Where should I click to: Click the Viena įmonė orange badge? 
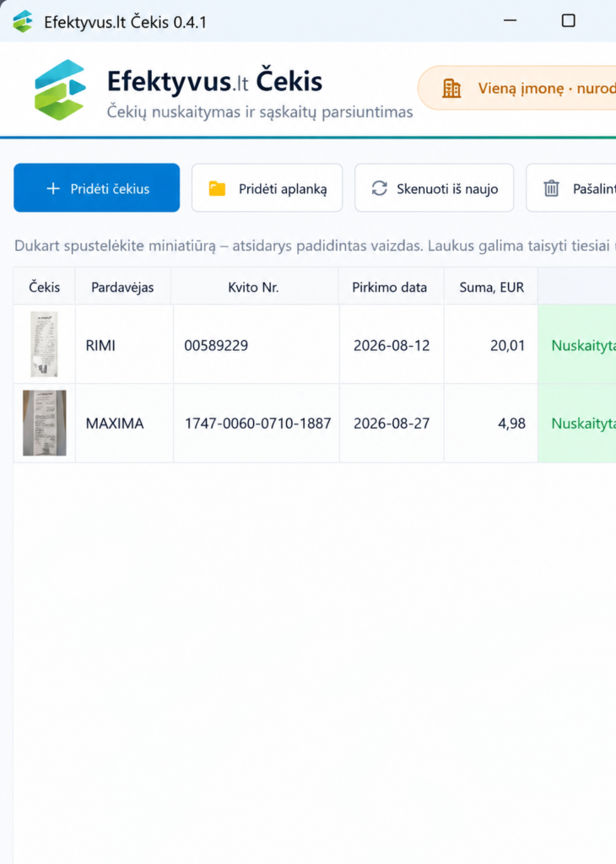click(x=516, y=88)
